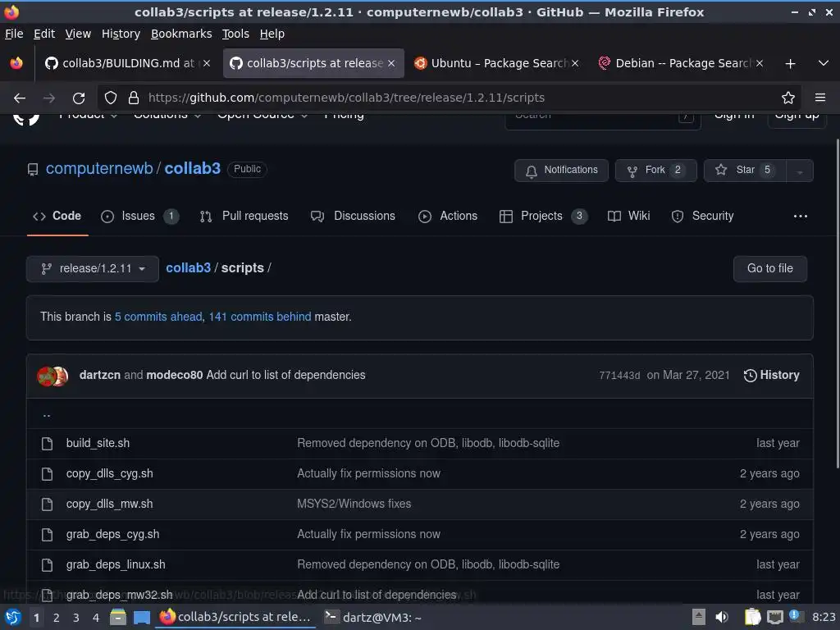This screenshot has height=630, width=840.
Task: Open the Discussions tab
Action: pos(353,216)
